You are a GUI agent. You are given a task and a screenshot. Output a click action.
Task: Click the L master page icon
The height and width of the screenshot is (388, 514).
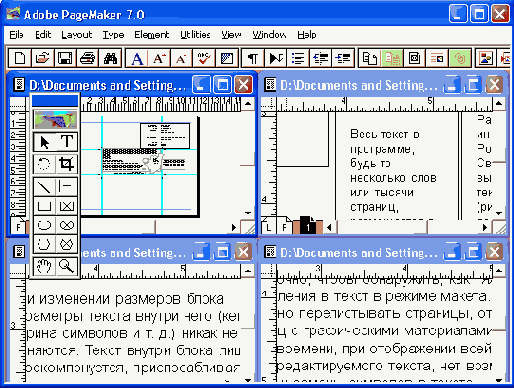point(268,227)
